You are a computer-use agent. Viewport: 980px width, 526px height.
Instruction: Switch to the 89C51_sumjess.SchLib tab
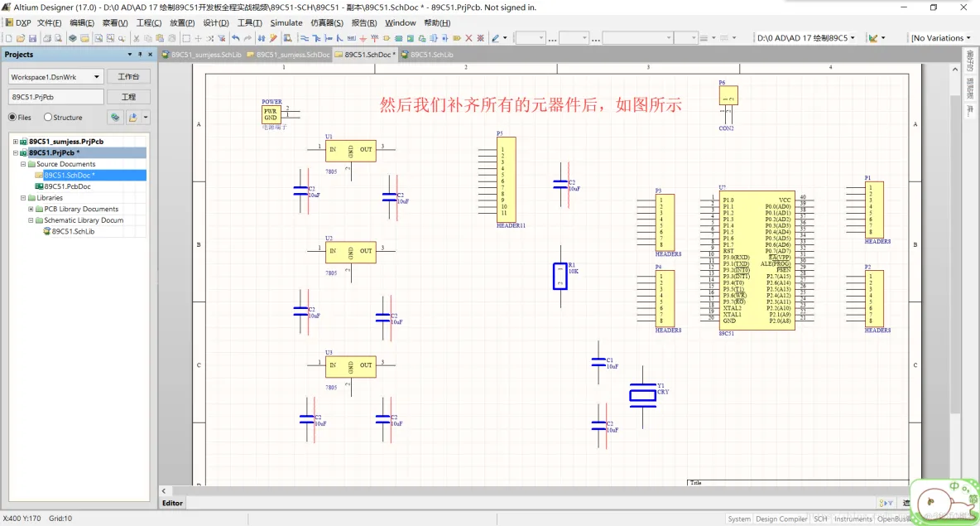click(202, 55)
